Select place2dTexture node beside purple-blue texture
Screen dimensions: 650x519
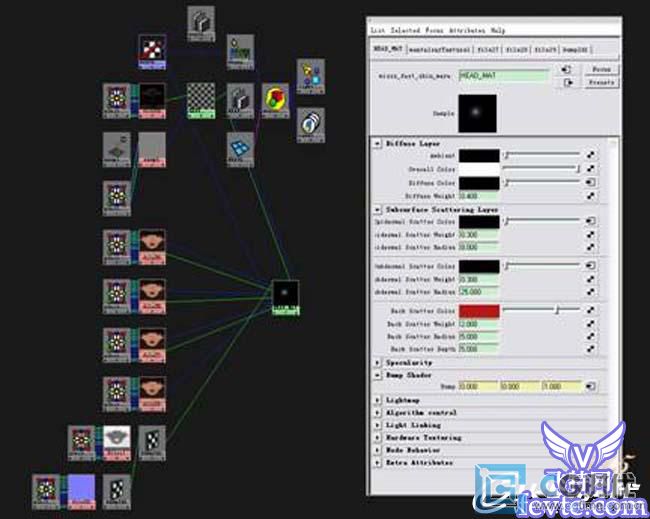pos(46,492)
